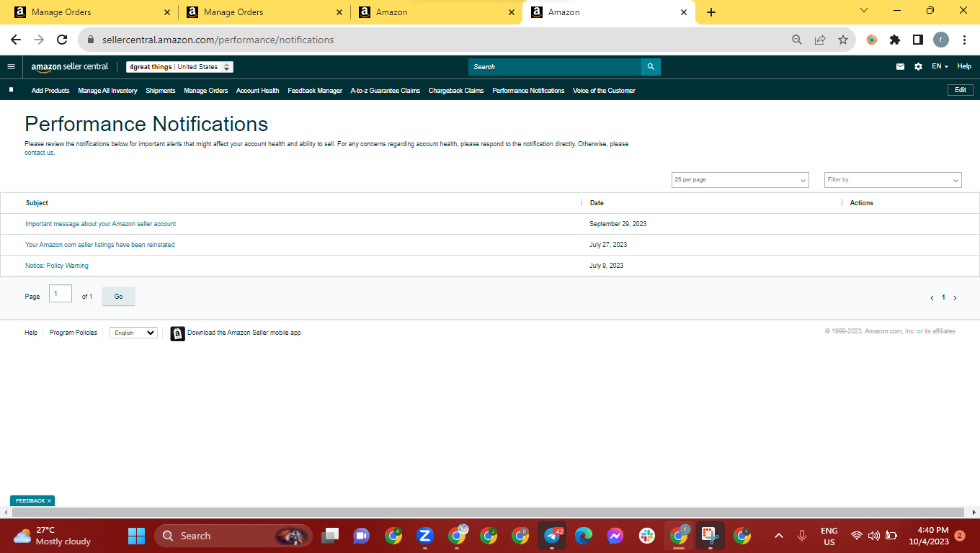Expand the 4great things account switcher
980x553 pixels.
[x=180, y=67]
